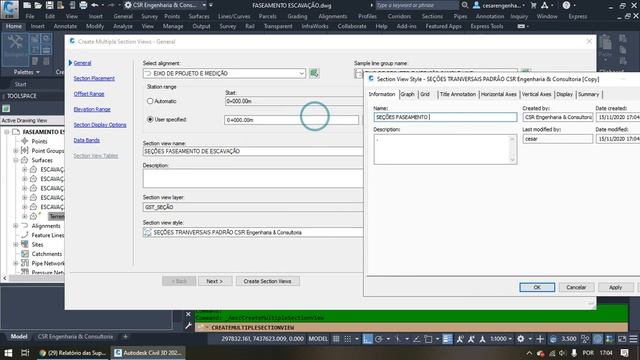The height and width of the screenshot is (360, 640).
Task: Click the search magnifier icon
Action: [465, 5]
